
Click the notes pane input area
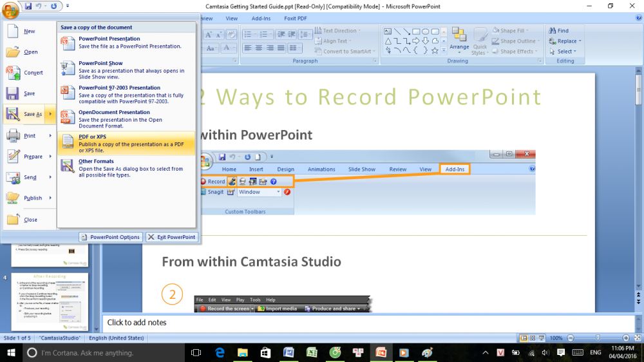[368, 323]
